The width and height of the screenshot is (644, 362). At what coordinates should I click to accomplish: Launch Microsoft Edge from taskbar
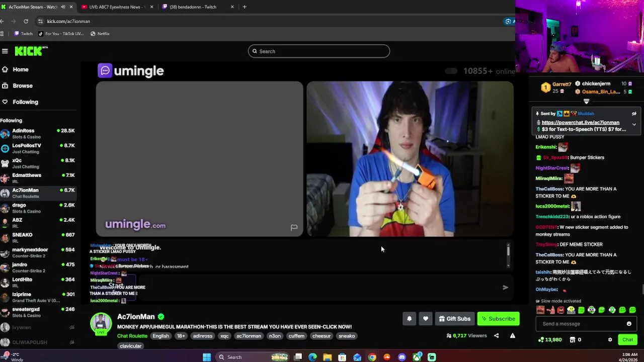[312, 357]
